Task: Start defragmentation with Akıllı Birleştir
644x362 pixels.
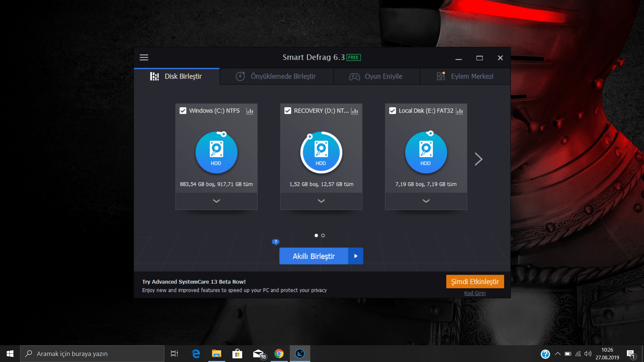Action: pyautogui.click(x=314, y=256)
